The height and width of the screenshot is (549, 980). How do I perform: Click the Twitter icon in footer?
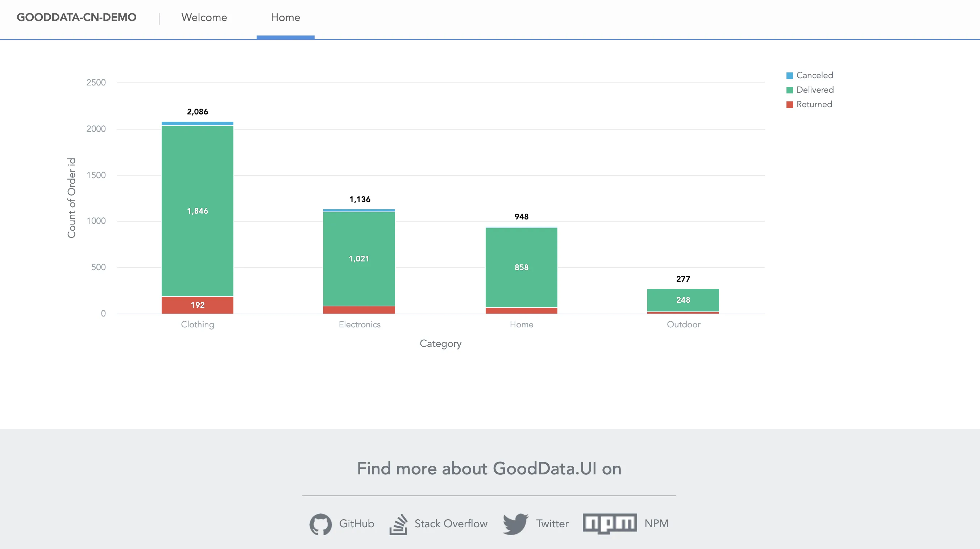click(x=515, y=523)
